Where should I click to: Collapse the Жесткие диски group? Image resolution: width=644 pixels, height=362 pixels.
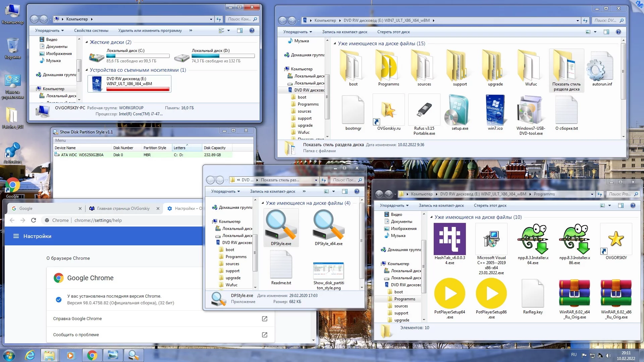point(87,42)
